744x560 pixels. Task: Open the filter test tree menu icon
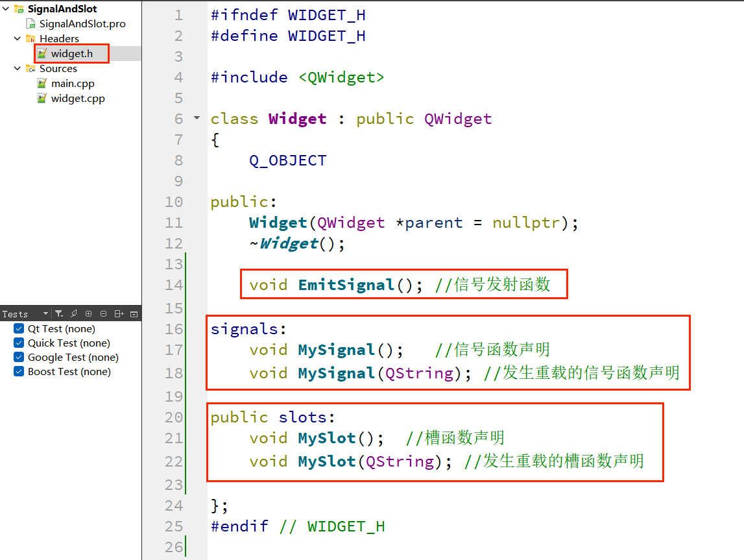pos(59,313)
